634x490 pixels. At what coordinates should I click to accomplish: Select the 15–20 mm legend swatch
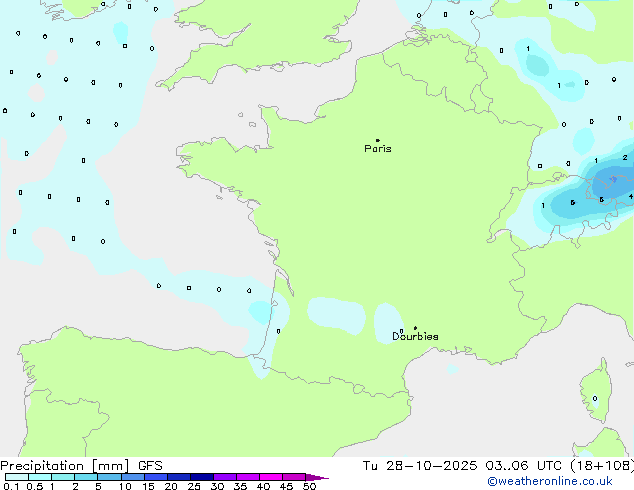[x=156, y=477]
